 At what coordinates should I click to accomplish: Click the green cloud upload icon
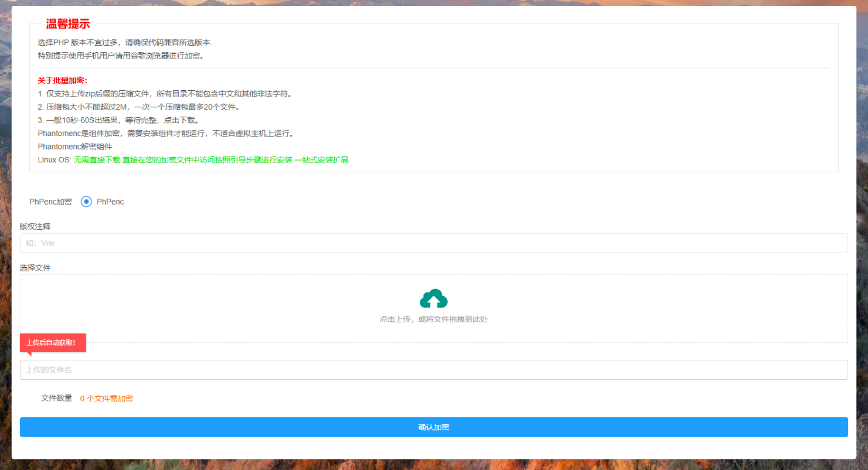tap(434, 298)
